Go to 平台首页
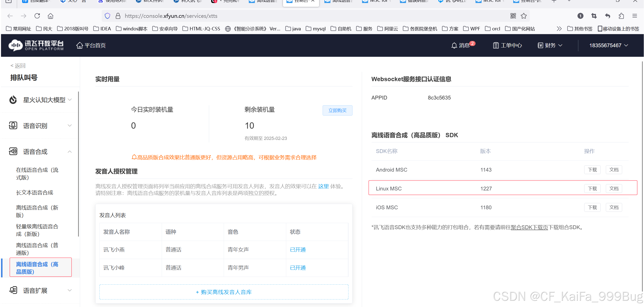The height and width of the screenshot is (307, 644). (91, 45)
